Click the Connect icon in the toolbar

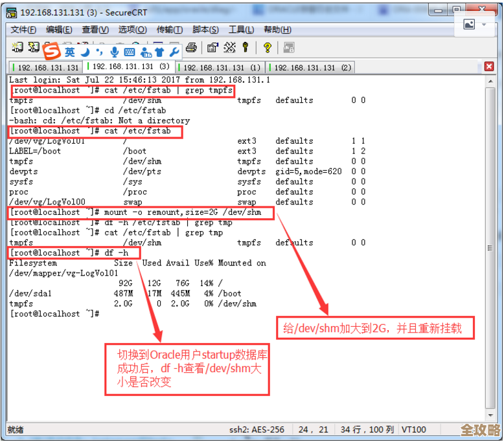[x=17, y=47]
